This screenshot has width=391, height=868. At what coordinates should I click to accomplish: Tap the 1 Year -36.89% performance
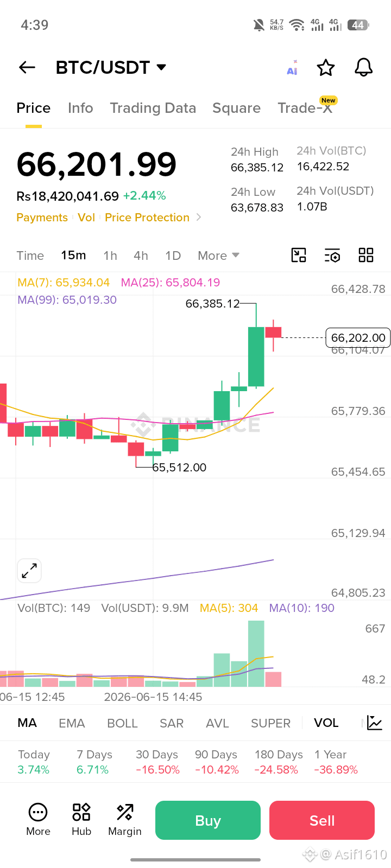point(336,762)
